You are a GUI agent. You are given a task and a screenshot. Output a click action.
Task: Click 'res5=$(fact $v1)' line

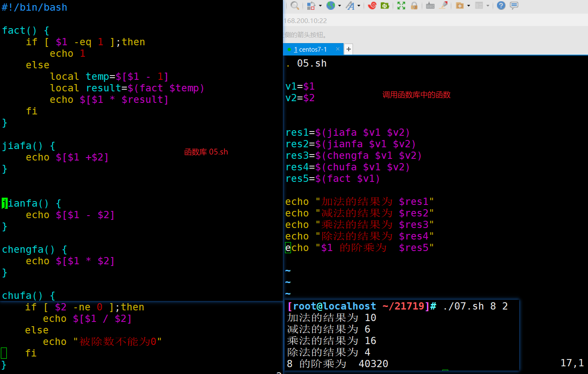(x=333, y=178)
